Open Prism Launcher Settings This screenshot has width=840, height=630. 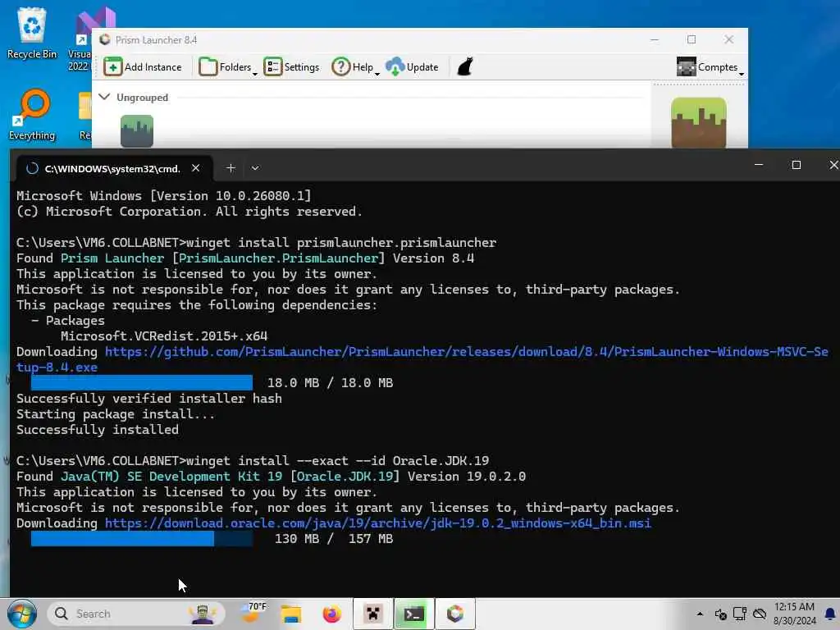coord(291,67)
